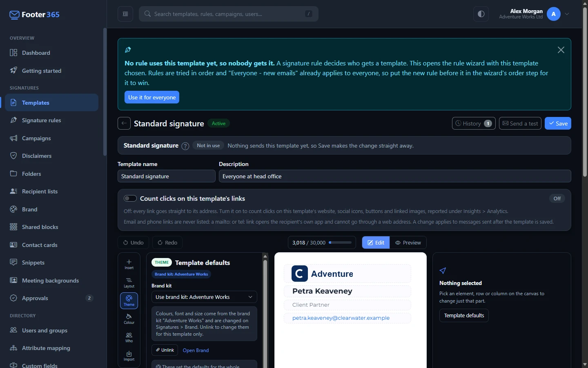Save the template
588x368 pixels.
558,123
